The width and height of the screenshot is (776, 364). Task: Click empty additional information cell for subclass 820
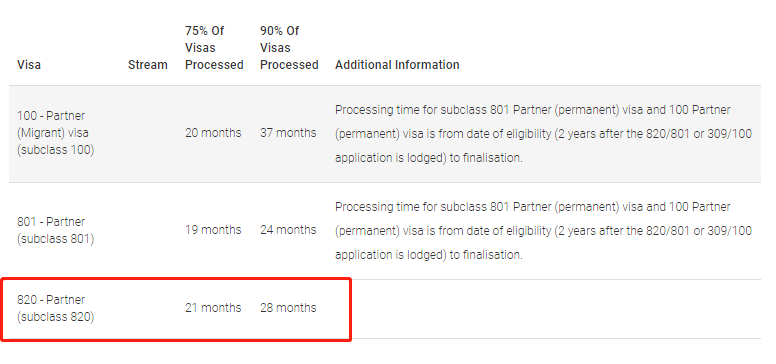544,309
